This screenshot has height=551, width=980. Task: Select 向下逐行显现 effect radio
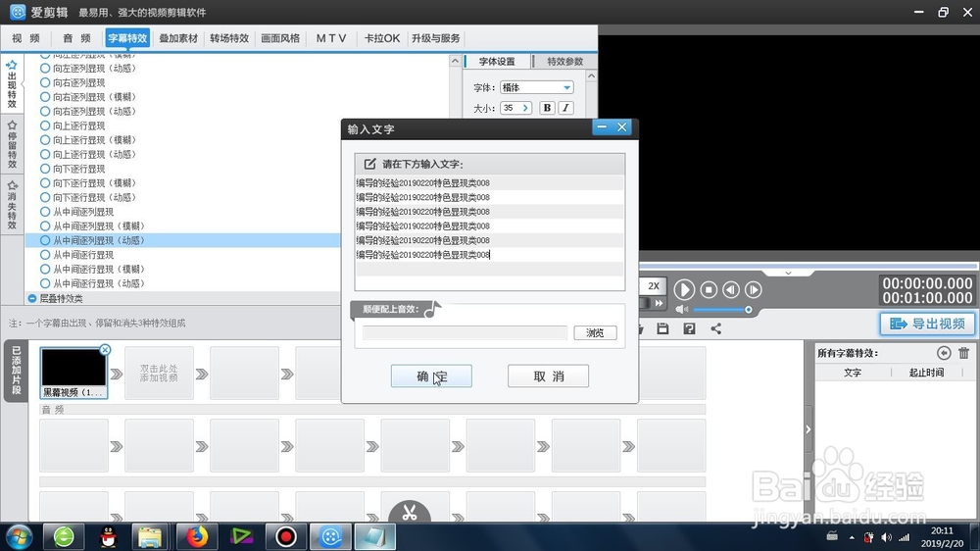pyautogui.click(x=45, y=169)
